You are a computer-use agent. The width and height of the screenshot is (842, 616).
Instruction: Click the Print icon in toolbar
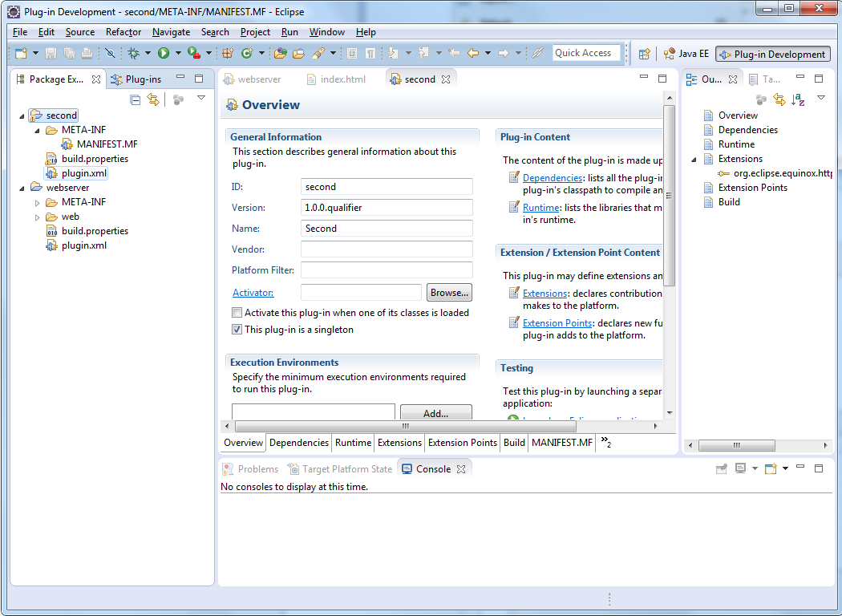87,53
